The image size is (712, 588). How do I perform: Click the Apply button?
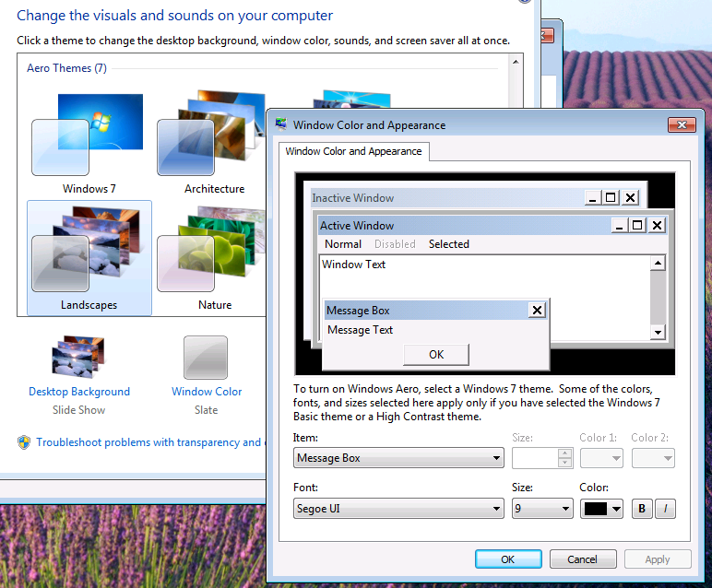(x=658, y=559)
